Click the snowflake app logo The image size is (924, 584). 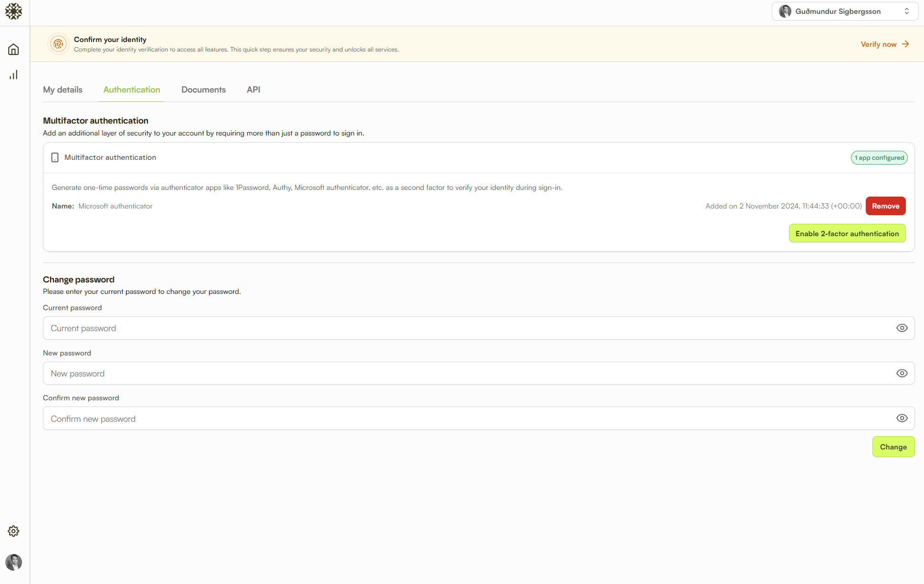tap(13, 11)
